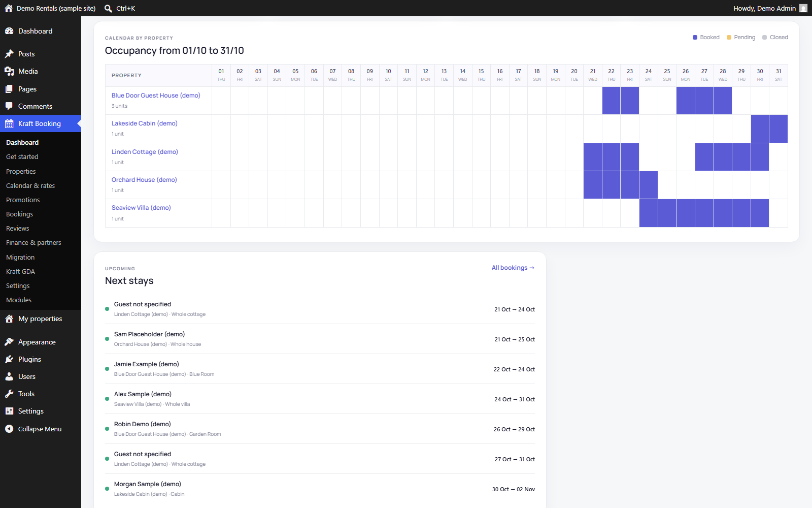Open Blue Door Guest House (demo) link
This screenshot has width=812, height=508.
[156, 96]
